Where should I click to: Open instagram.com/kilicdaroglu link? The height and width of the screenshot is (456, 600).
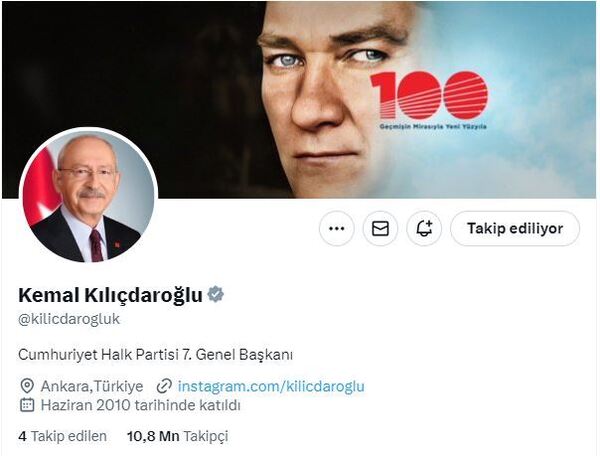click(271, 386)
